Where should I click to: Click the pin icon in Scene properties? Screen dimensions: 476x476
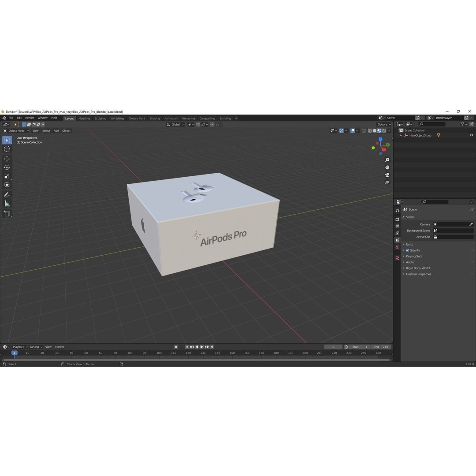[472, 209]
